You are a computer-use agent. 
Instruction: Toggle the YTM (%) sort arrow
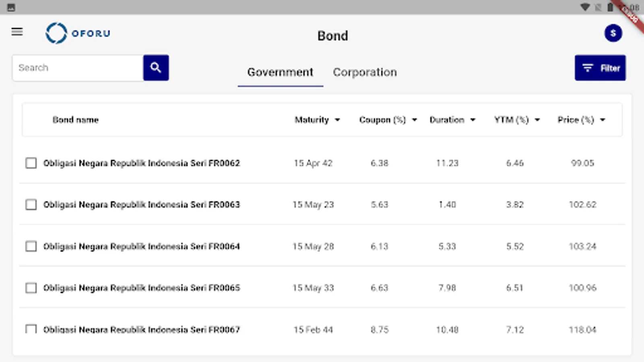point(537,120)
